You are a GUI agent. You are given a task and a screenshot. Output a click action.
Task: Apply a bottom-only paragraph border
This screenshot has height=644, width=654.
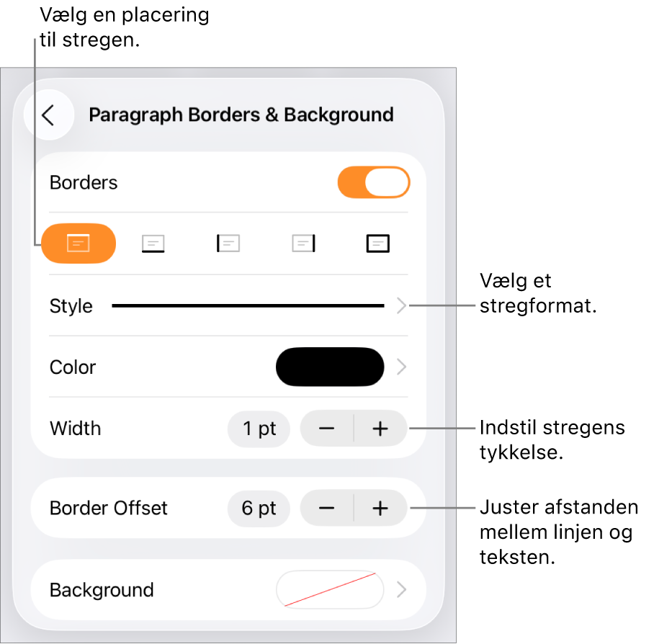coord(153,243)
